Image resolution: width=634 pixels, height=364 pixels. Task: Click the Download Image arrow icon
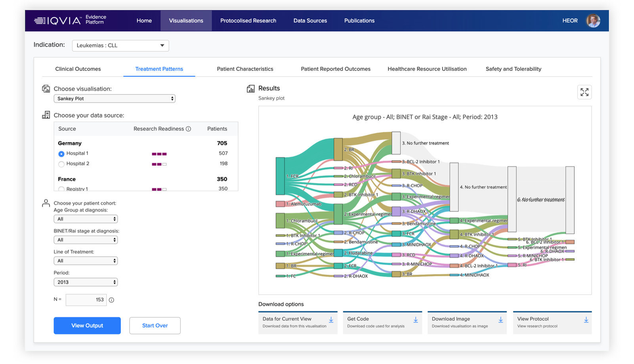(x=500, y=320)
